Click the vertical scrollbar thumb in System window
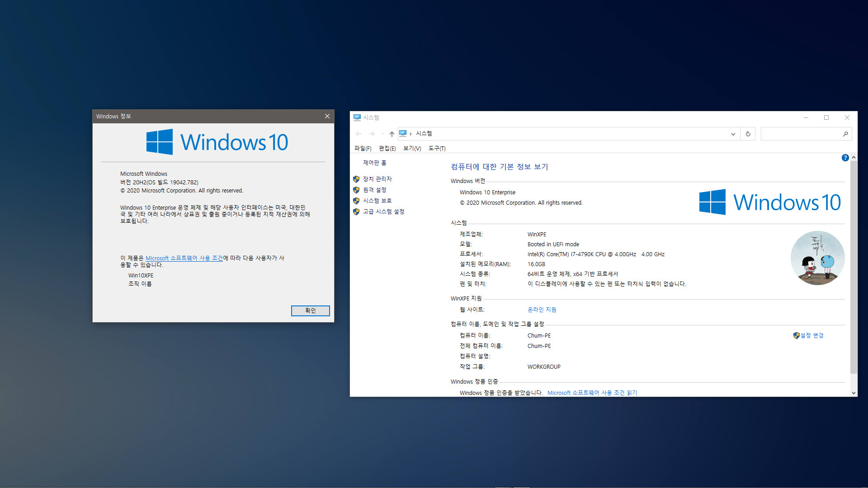The height and width of the screenshot is (488, 868). tap(854, 267)
